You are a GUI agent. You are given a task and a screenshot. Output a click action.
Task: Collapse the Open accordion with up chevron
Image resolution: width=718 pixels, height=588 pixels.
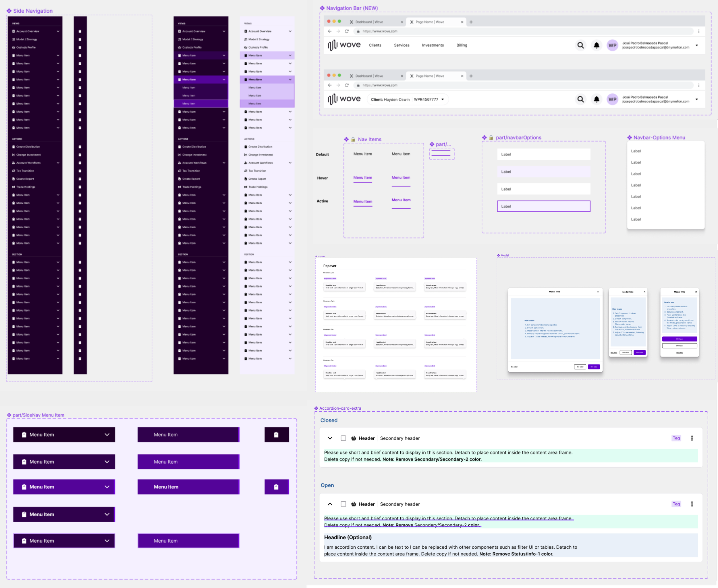(330, 504)
